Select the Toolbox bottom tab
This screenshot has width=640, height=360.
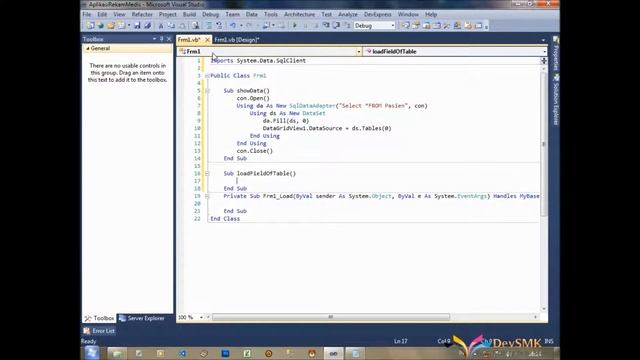click(99, 318)
